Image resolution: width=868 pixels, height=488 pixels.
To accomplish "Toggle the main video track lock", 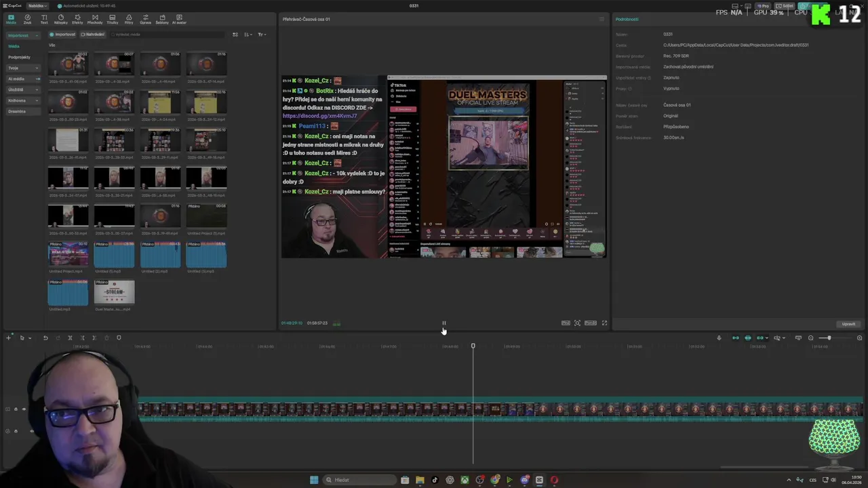I will click(16, 409).
